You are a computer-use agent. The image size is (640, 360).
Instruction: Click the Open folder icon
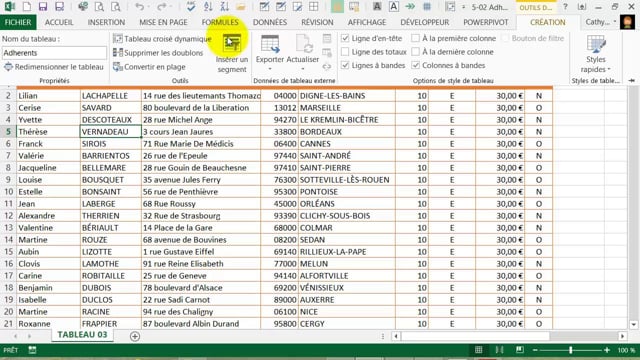point(241,7)
